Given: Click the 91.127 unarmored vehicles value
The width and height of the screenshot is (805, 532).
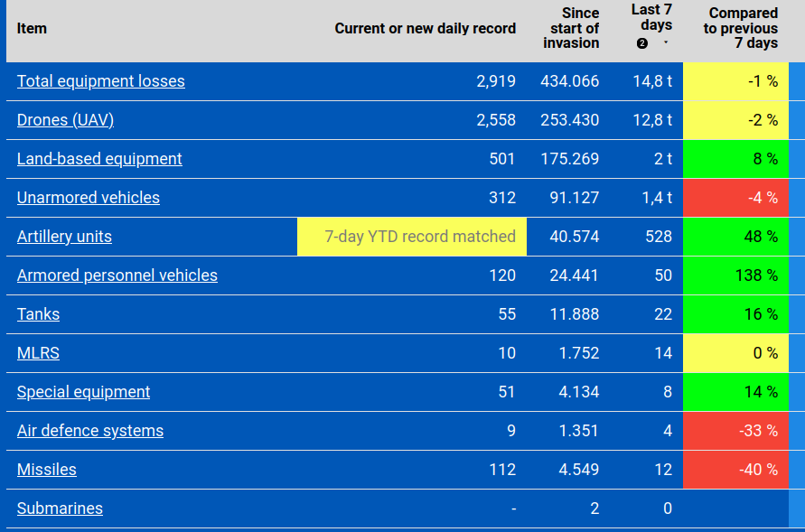Looking at the screenshot, I should point(574,198).
